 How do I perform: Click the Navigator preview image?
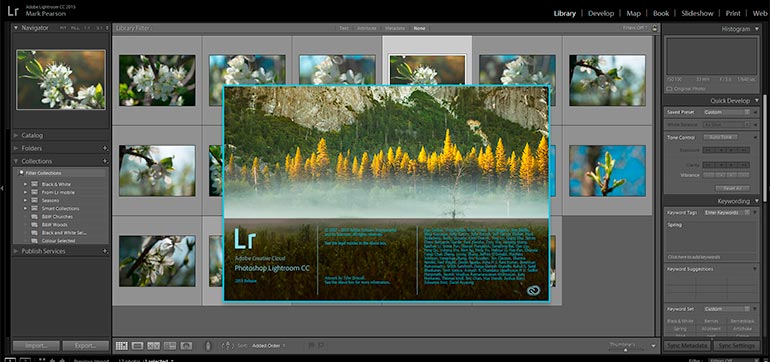click(61, 80)
